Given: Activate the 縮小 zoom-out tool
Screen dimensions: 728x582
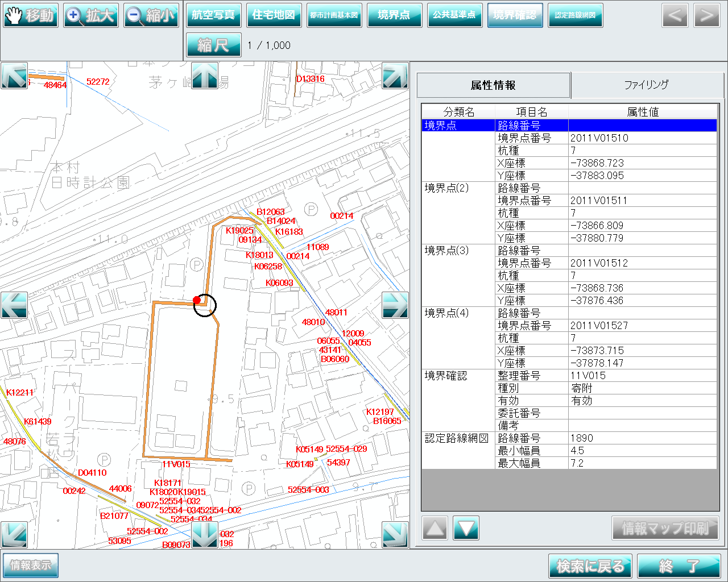Looking at the screenshot, I should coord(151,15).
